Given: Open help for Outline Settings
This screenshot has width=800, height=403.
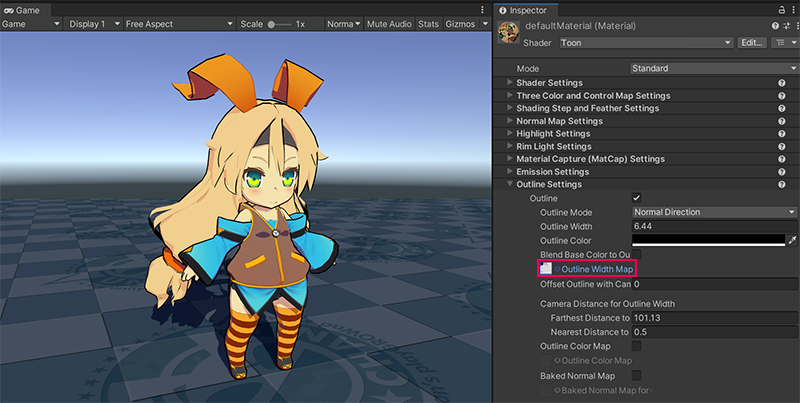Looking at the screenshot, I should tap(782, 185).
